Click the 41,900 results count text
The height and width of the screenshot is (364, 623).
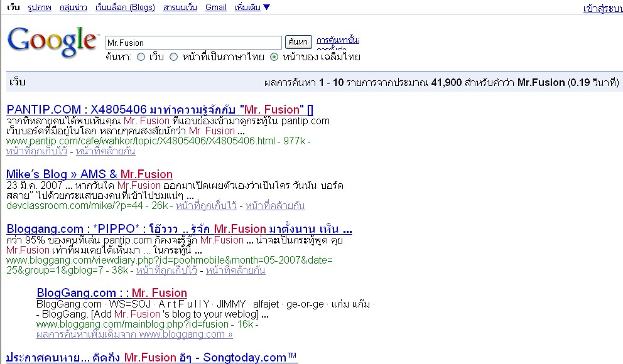point(446,83)
